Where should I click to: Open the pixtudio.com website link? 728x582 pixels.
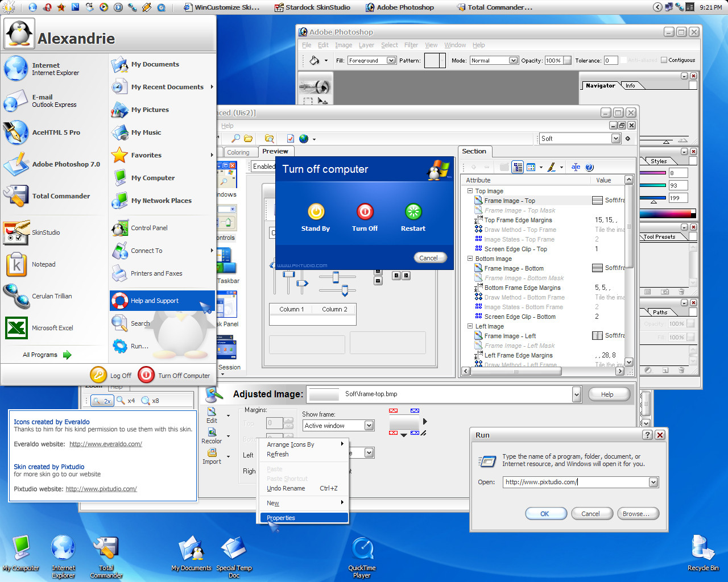101,489
